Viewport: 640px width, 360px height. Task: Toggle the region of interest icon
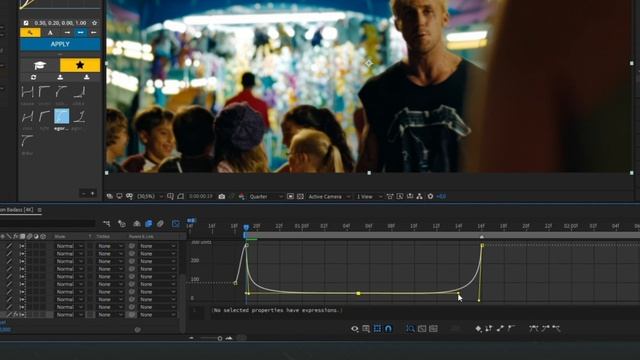point(290,196)
